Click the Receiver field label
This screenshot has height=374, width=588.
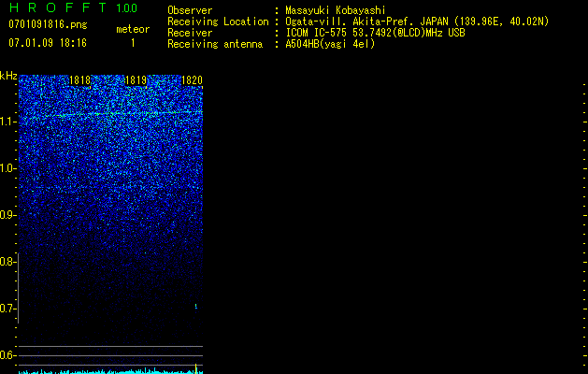pos(190,33)
